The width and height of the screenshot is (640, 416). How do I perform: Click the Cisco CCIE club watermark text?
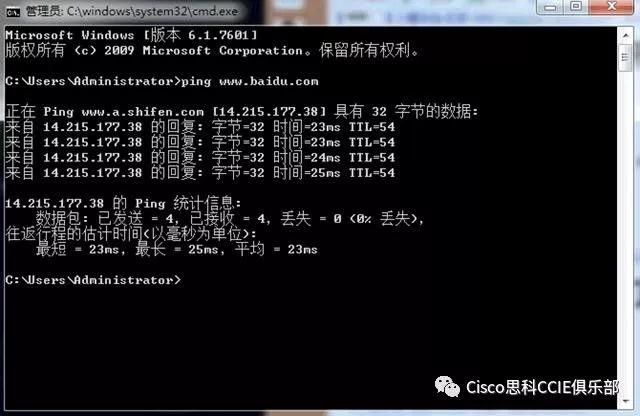[x=542, y=387]
